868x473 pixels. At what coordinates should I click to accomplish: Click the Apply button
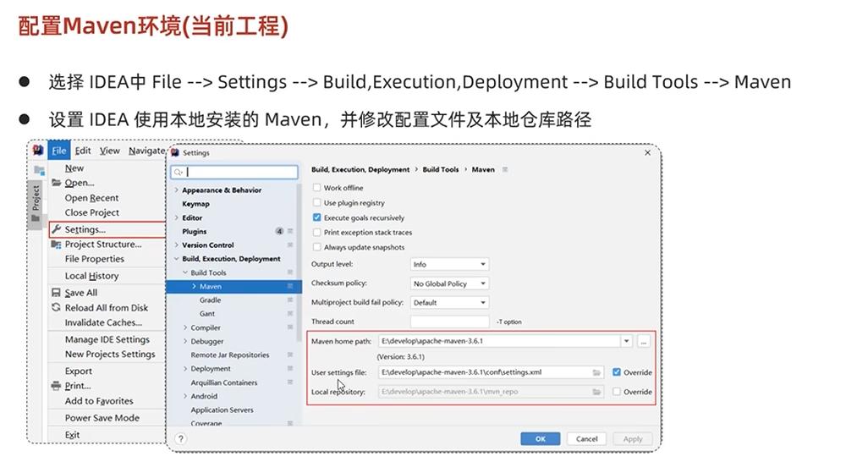click(x=633, y=438)
